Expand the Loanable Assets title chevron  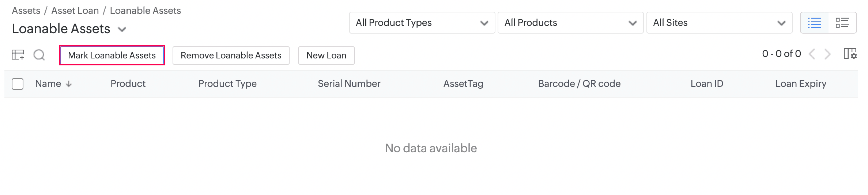pos(122,29)
